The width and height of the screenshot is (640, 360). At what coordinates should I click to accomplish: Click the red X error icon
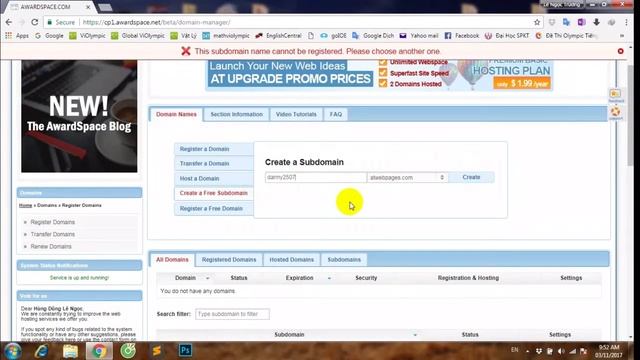(186, 51)
